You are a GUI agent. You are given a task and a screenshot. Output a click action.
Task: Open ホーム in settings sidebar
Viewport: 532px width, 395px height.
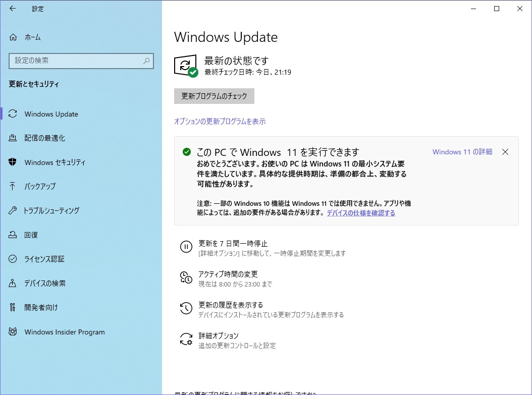(81, 37)
